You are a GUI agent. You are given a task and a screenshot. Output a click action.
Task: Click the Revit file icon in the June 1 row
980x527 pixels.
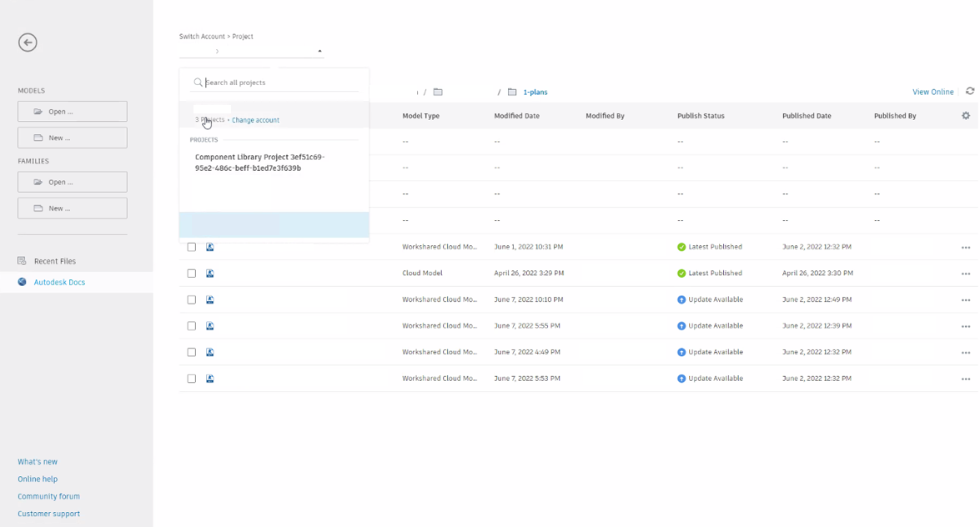[x=210, y=247]
